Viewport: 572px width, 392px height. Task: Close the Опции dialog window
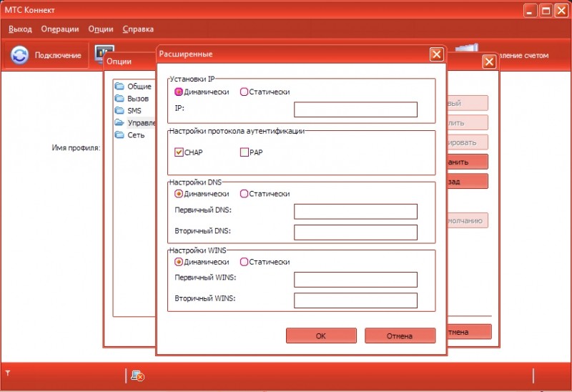click(489, 62)
